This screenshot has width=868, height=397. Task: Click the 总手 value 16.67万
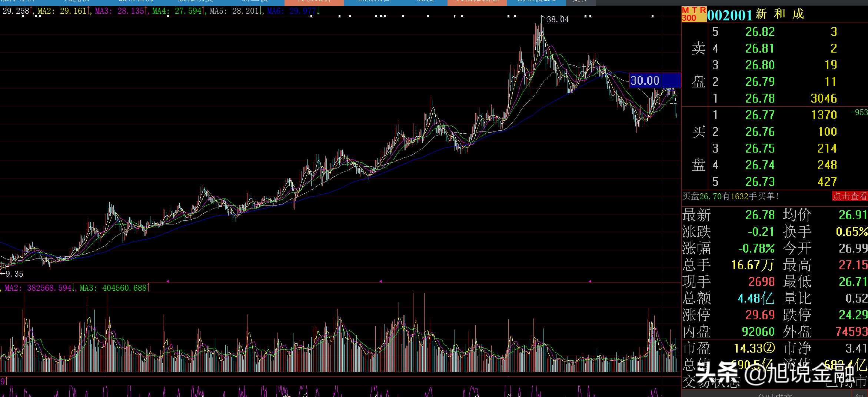click(753, 265)
